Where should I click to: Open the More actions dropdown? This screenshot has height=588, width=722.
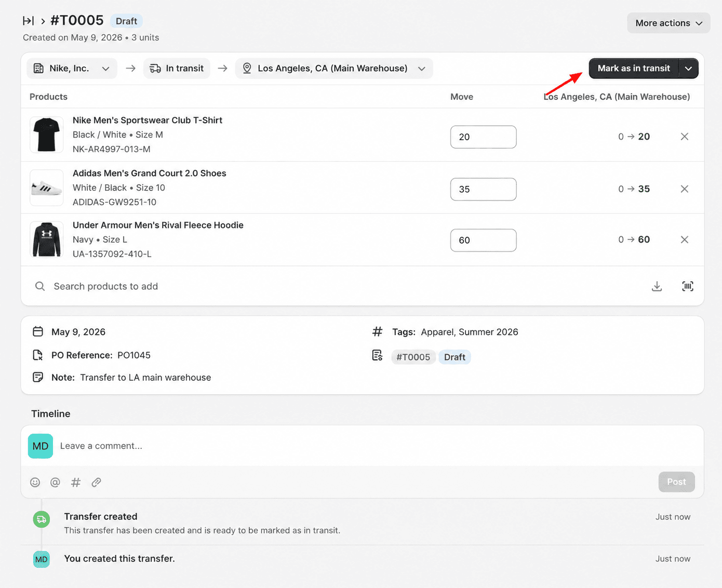coord(668,23)
